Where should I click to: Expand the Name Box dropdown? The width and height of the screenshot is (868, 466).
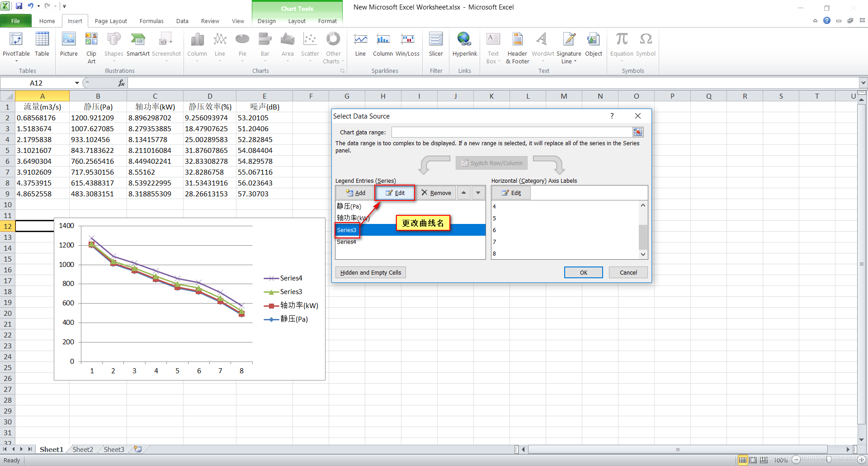click(x=77, y=83)
